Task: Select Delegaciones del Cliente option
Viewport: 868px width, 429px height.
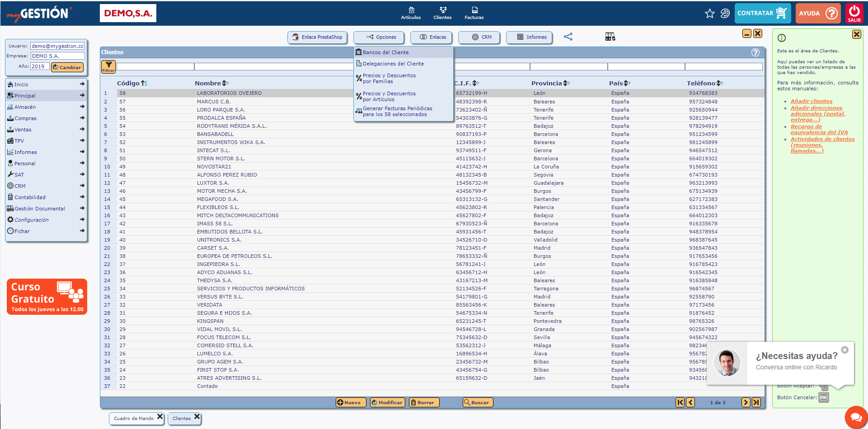Action: tap(403, 64)
